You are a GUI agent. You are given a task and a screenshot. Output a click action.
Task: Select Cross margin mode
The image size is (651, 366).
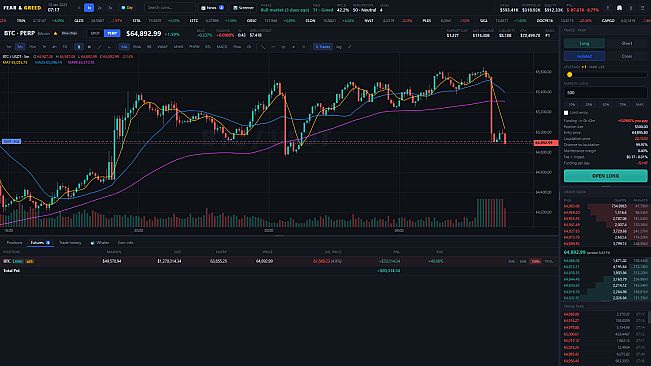click(627, 56)
